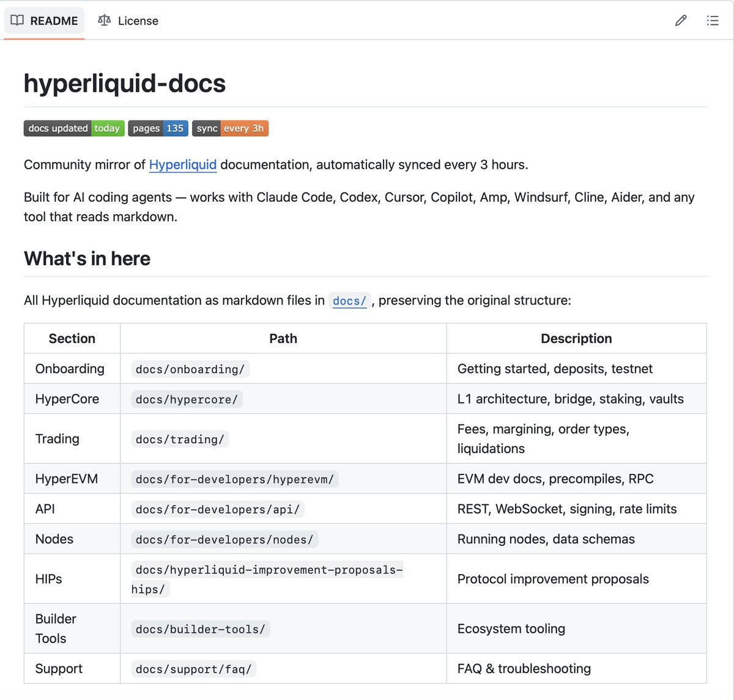Click the docs/hypercore/ path

pyautogui.click(x=187, y=399)
